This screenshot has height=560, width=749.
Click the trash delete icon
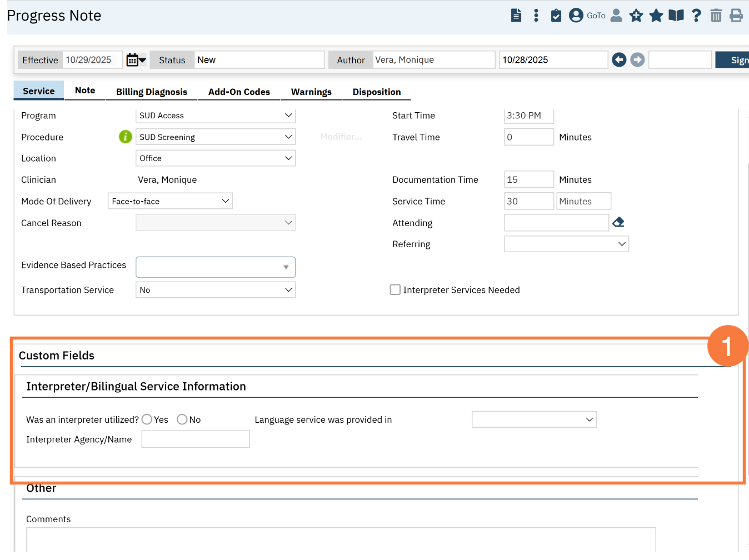(716, 16)
